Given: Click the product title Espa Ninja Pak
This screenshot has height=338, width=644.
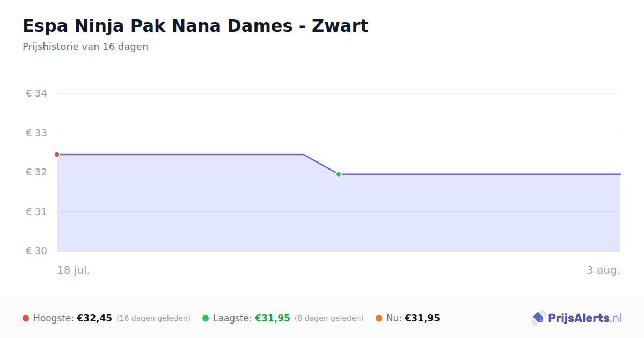Looking at the screenshot, I should (x=195, y=26).
